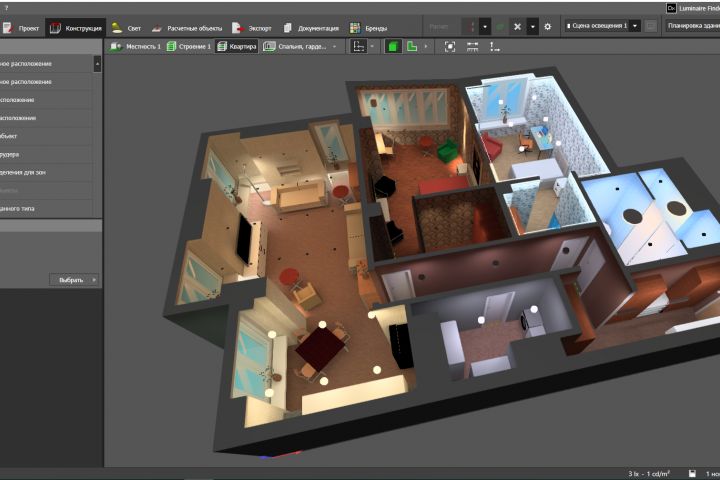This screenshot has width=720, height=480.
Task: Click the Планировка здания button
Action: [692, 26]
